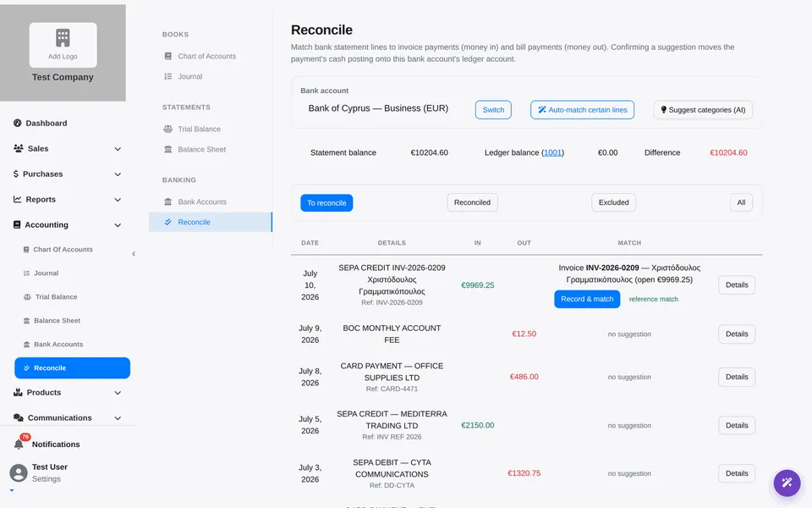The width and height of the screenshot is (812, 508).
Task: Collapse the sidebar with the left arrow
Action: (134, 253)
